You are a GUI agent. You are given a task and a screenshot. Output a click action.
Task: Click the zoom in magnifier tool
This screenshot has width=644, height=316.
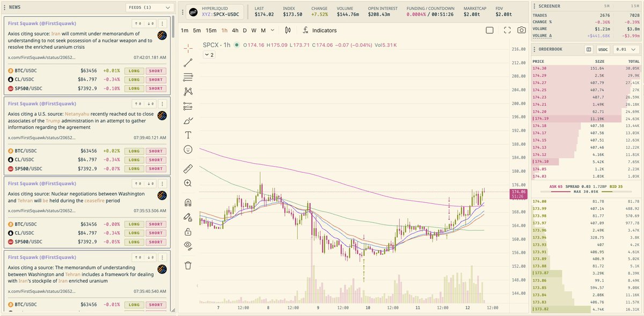[188, 183]
